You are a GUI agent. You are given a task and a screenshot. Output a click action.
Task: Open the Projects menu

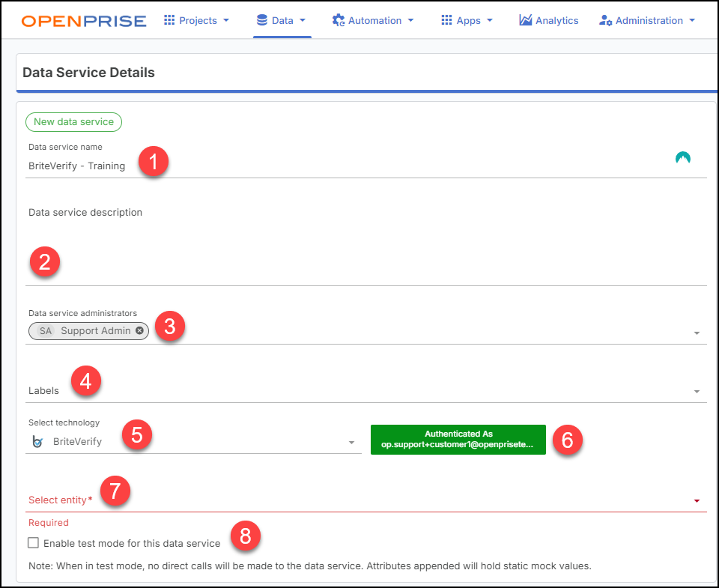click(x=197, y=21)
